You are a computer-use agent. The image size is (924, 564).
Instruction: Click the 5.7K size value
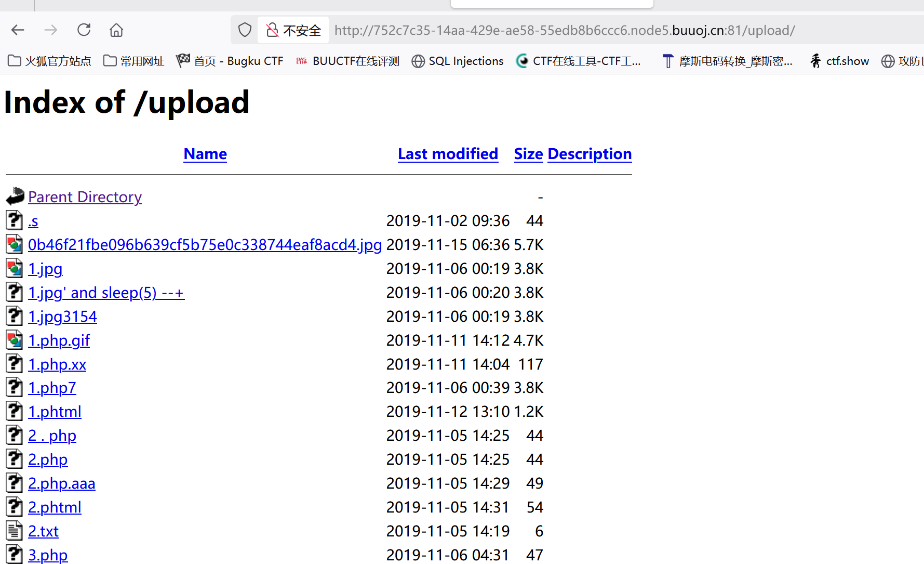529,245
